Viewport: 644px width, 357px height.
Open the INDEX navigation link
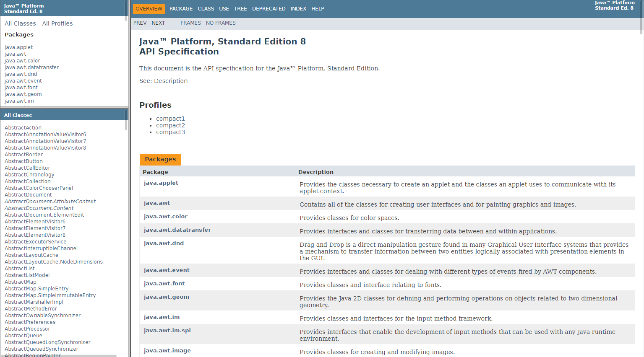pos(298,9)
